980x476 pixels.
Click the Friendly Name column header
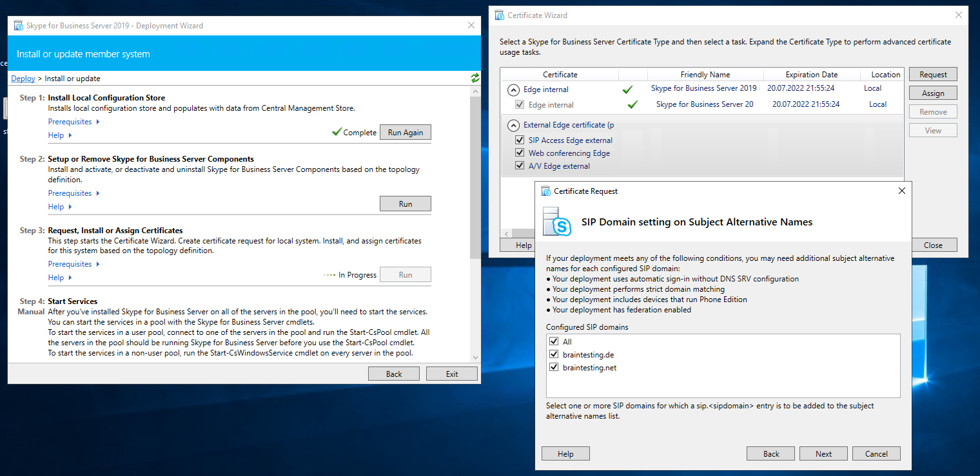[x=705, y=74]
